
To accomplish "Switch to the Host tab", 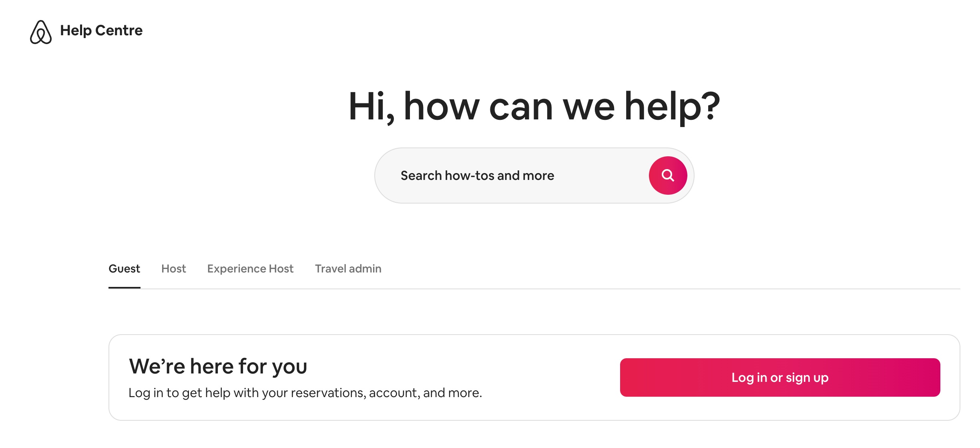I will click(173, 268).
